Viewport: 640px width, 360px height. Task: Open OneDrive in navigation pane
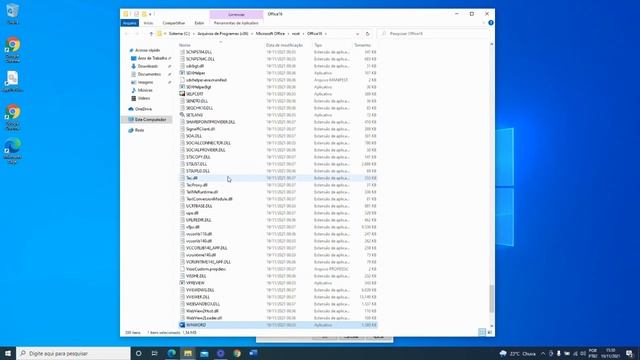(x=143, y=109)
